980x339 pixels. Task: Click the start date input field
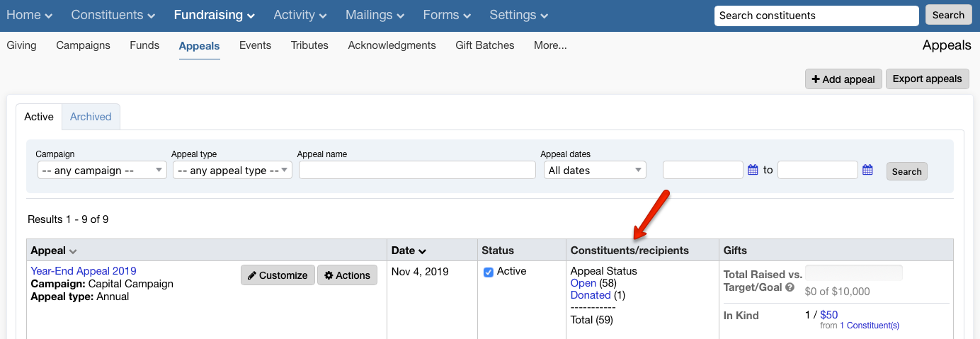click(702, 170)
